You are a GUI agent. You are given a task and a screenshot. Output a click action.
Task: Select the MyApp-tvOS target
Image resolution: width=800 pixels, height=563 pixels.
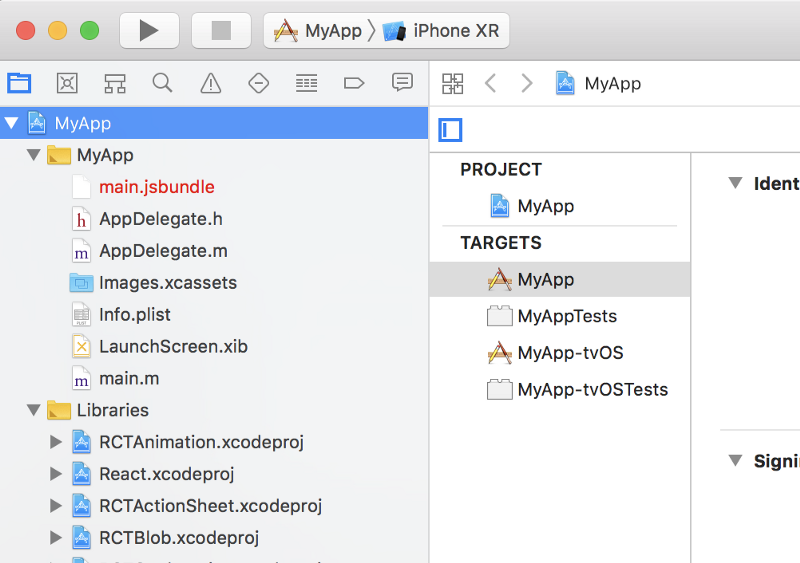tap(570, 353)
